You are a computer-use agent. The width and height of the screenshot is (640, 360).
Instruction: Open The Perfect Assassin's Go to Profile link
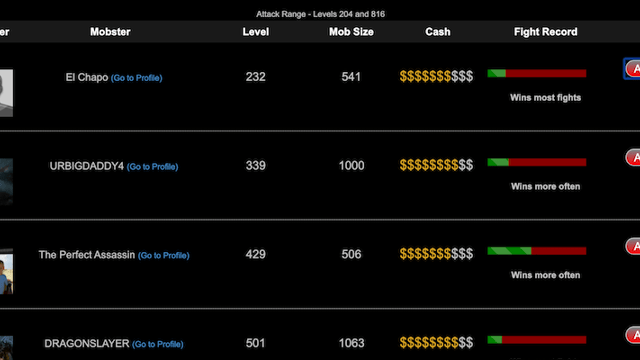pos(163,256)
